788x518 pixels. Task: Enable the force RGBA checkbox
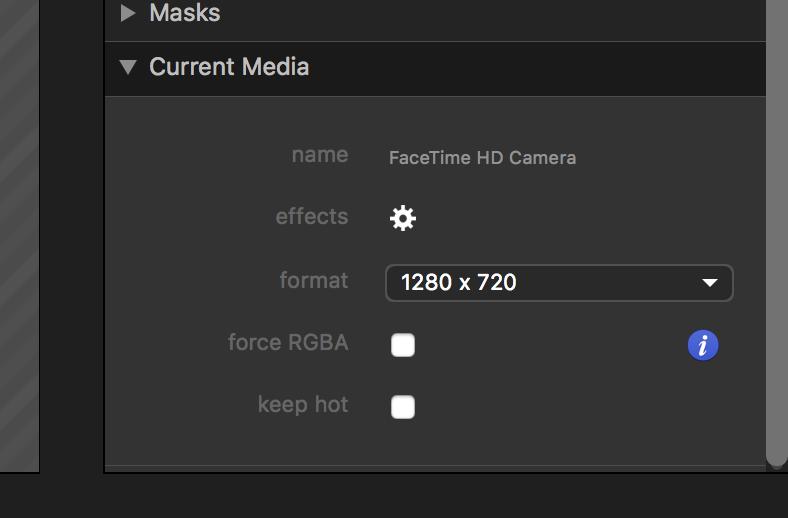point(403,345)
